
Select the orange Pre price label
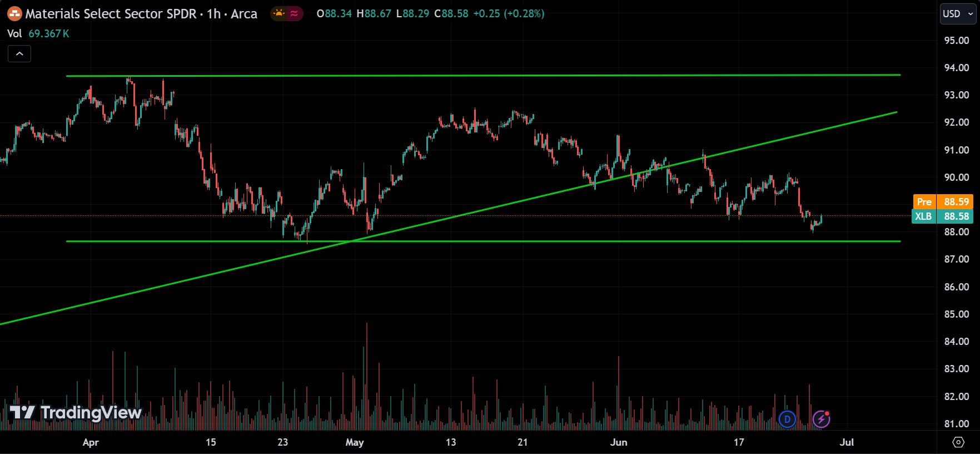(943, 201)
